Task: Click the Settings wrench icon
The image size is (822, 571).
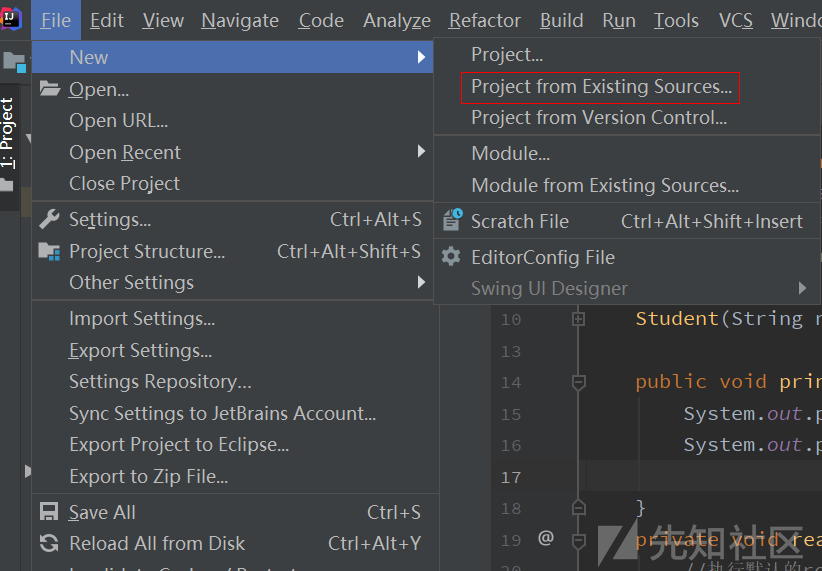Action: (49, 219)
